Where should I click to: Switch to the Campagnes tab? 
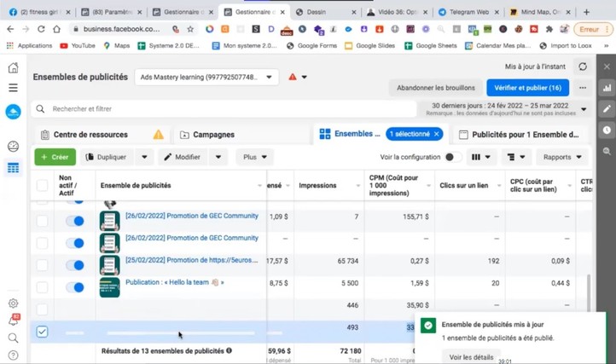point(207,135)
